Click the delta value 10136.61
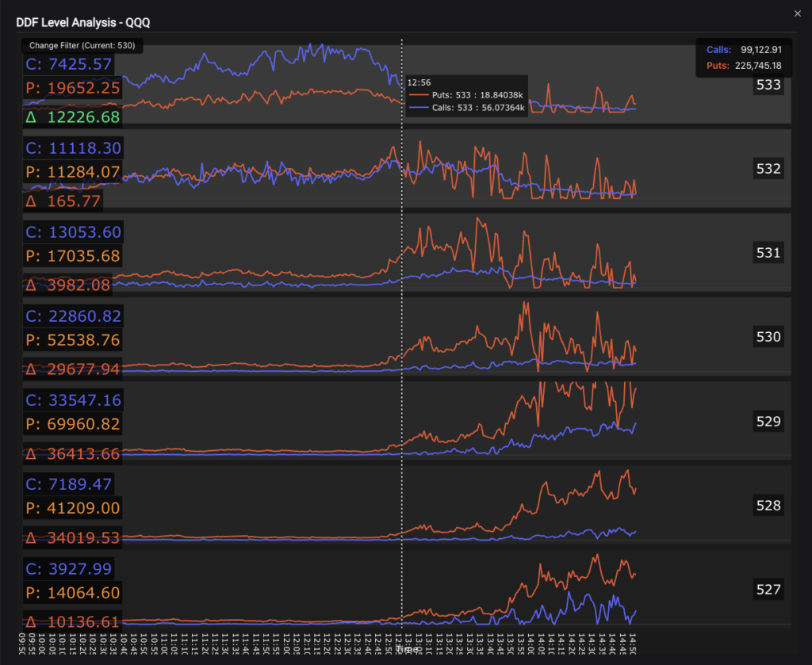The height and width of the screenshot is (665, 812). [x=72, y=622]
